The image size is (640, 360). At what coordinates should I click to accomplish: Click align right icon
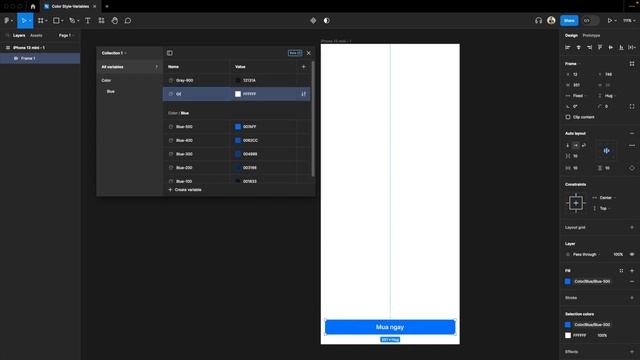coord(589,47)
